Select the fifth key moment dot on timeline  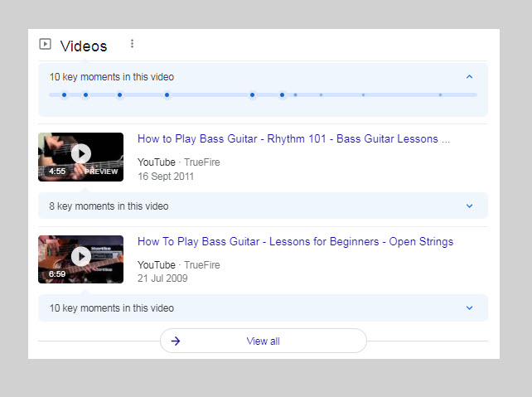point(252,95)
